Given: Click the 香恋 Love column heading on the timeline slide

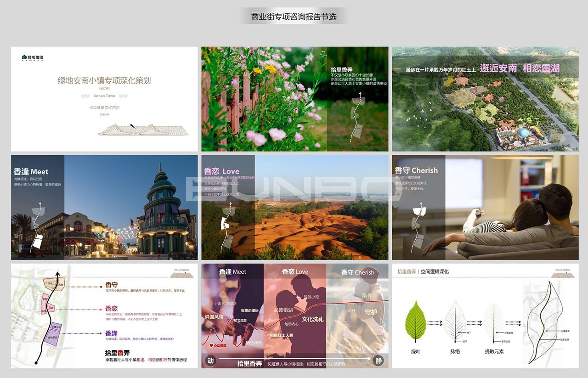Looking at the screenshot, I should 295,271.
